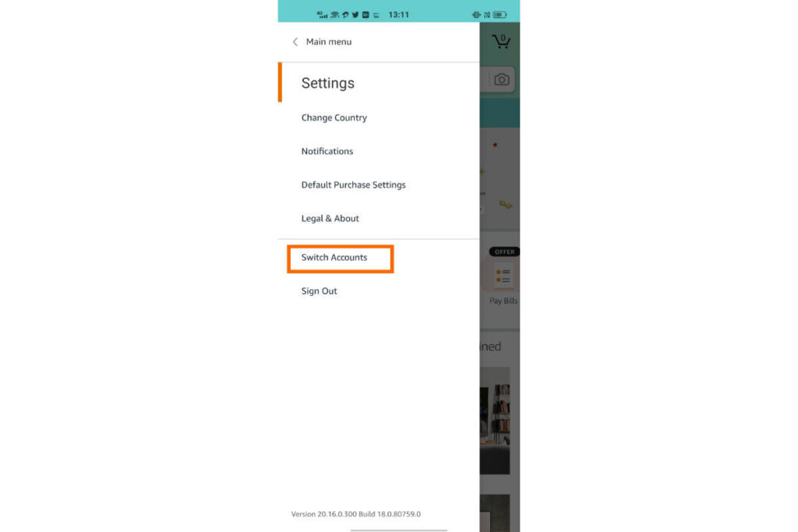The width and height of the screenshot is (798, 532).
Task: Open the Pay Bills shortcut icon
Action: click(x=503, y=277)
